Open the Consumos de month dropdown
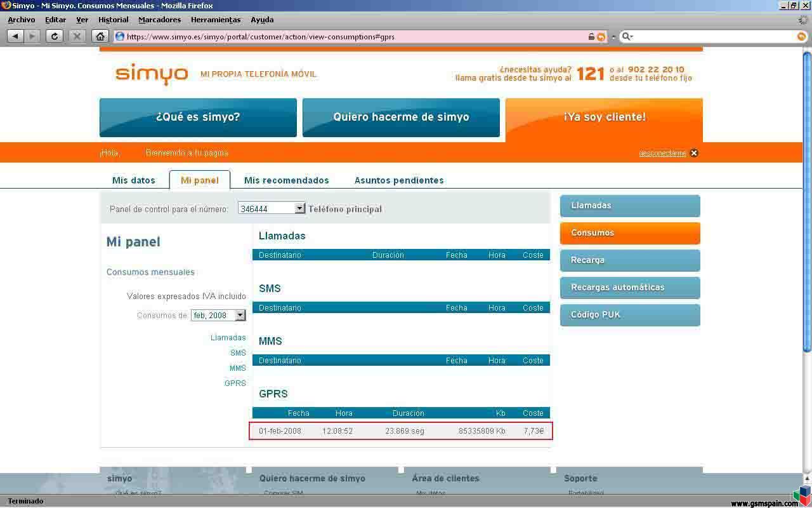The width and height of the screenshot is (812, 508). point(218,315)
